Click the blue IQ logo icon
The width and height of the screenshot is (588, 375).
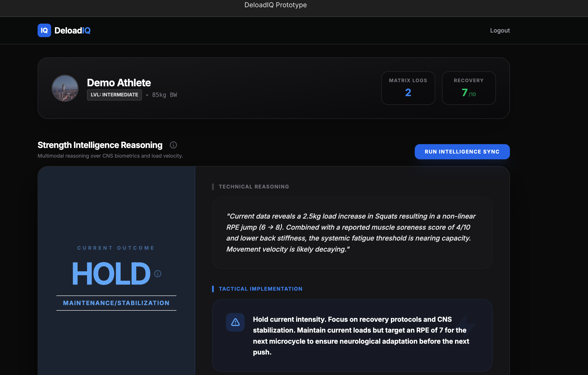pos(44,30)
